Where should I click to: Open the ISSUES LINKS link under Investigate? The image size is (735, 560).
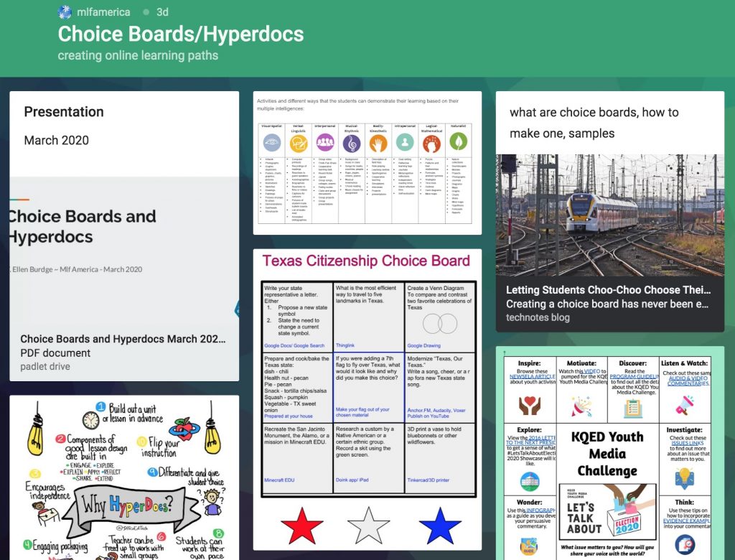(x=688, y=443)
